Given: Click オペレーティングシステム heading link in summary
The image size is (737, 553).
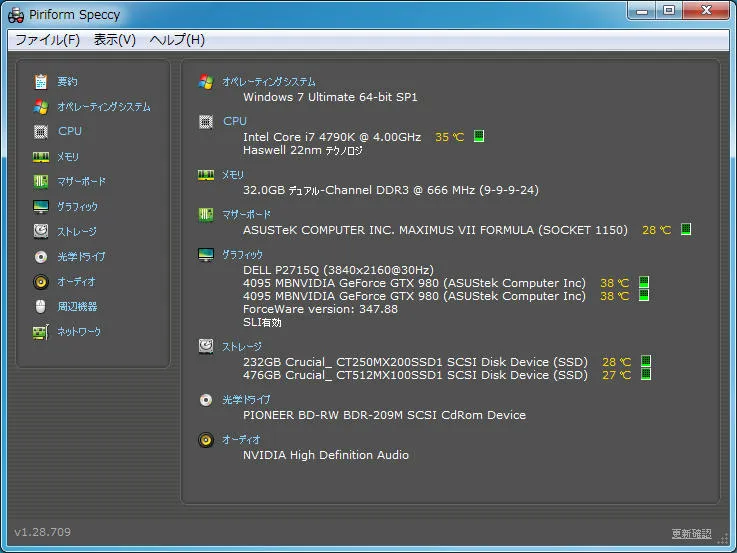Looking at the screenshot, I should [x=269, y=82].
